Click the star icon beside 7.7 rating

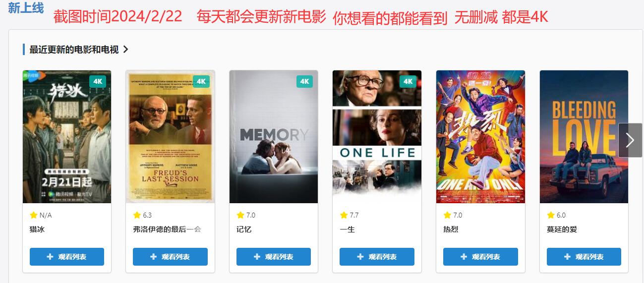[344, 215]
